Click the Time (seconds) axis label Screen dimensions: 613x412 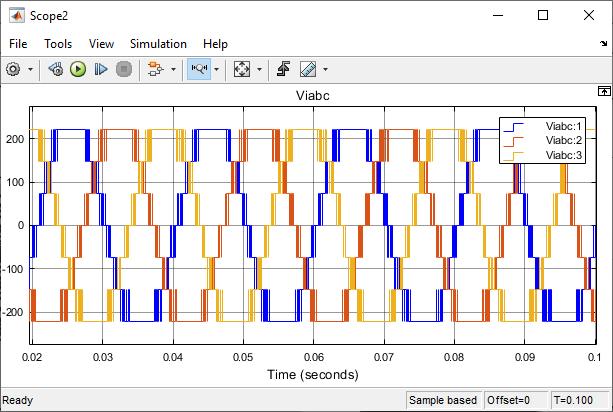pyautogui.click(x=313, y=374)
